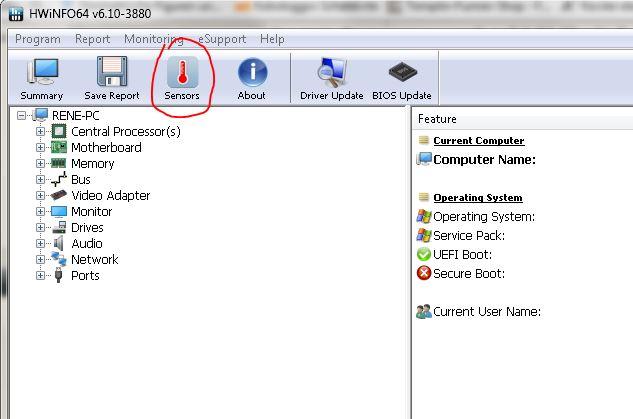Select the RENE-PC computer icon
The width and height of the screenshot is (633, 419).
pyautogui.click(x=40, y=115)
